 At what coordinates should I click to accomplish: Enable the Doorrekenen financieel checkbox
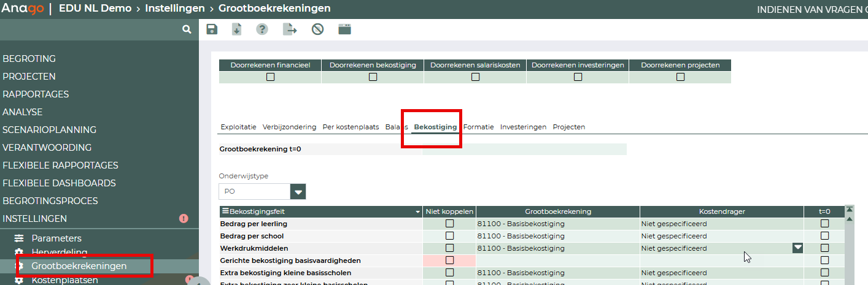(x=270, y=77)
